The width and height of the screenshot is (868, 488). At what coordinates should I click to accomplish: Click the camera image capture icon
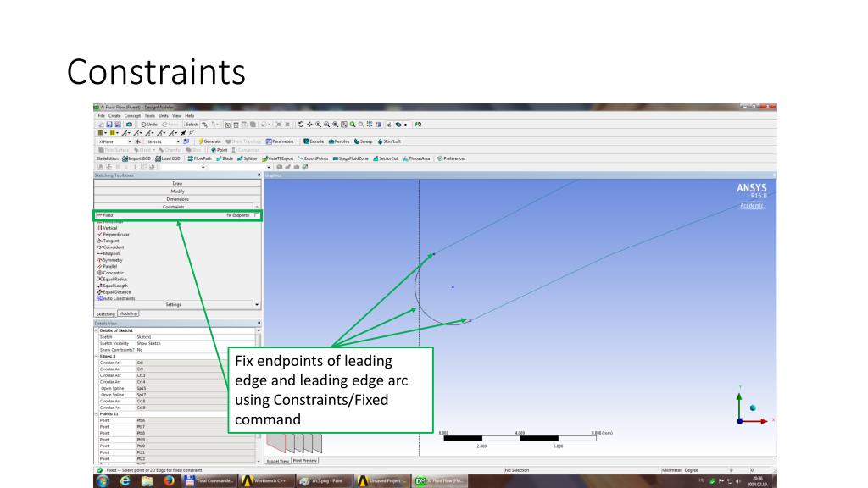click(x=129, y=125)
